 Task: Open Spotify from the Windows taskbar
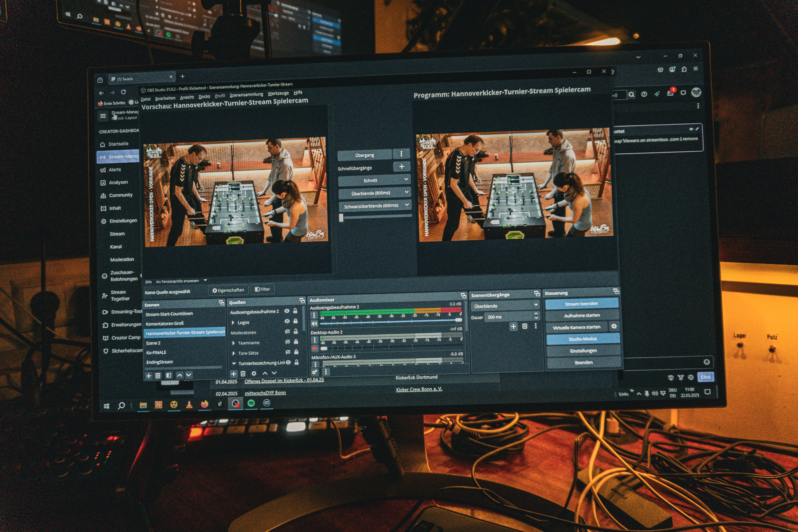click(x=251, y=403)
